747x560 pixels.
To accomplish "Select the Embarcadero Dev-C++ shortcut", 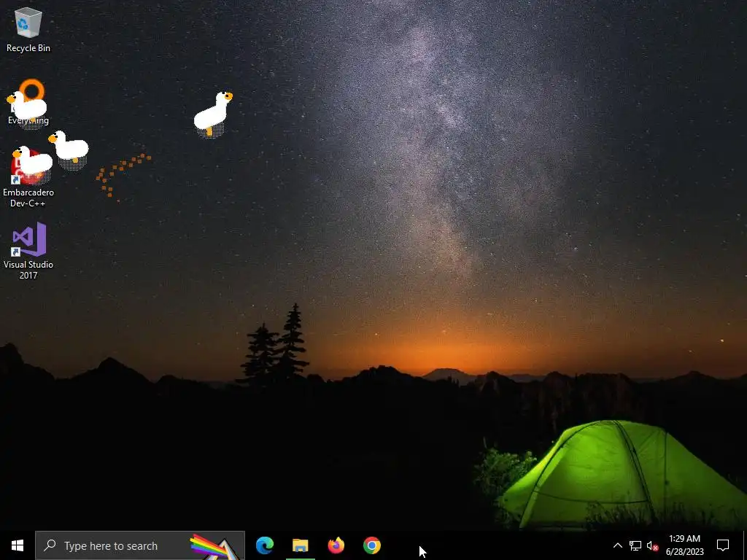I will (28, 179).
